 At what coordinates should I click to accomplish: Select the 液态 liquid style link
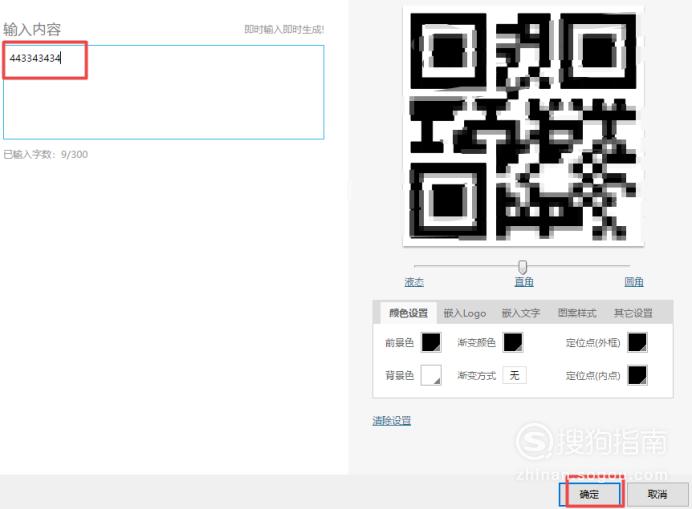[414, 282]
